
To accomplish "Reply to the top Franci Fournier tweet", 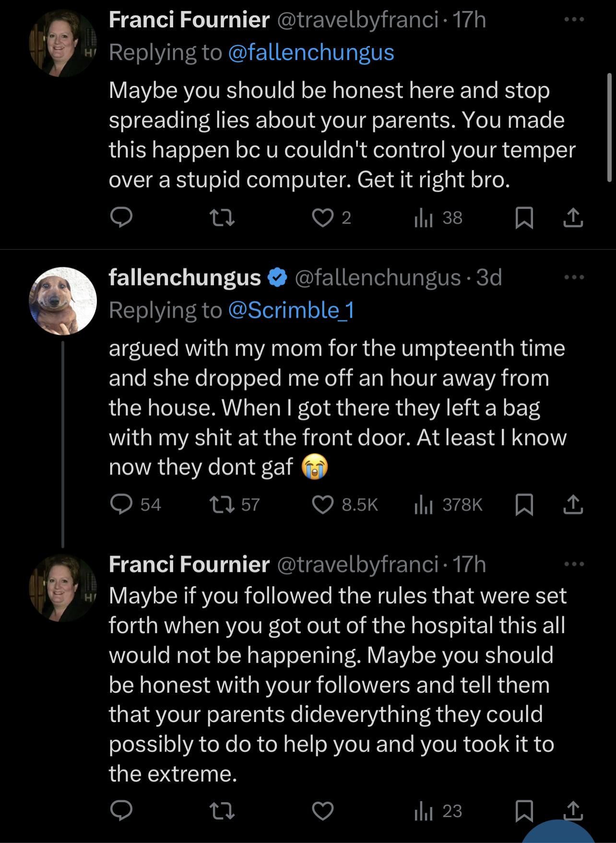I will 121,219.
